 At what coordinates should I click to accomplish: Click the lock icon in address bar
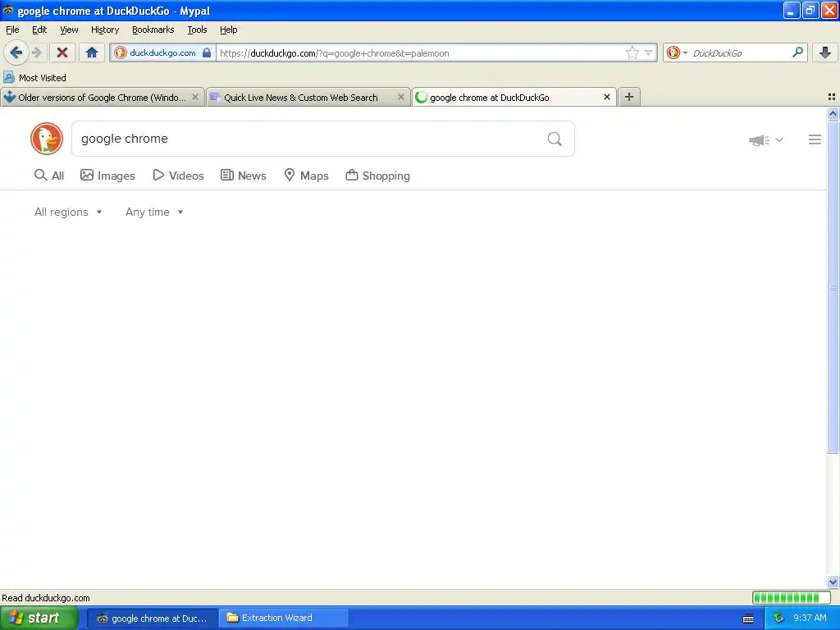click(x=206, y=52)
